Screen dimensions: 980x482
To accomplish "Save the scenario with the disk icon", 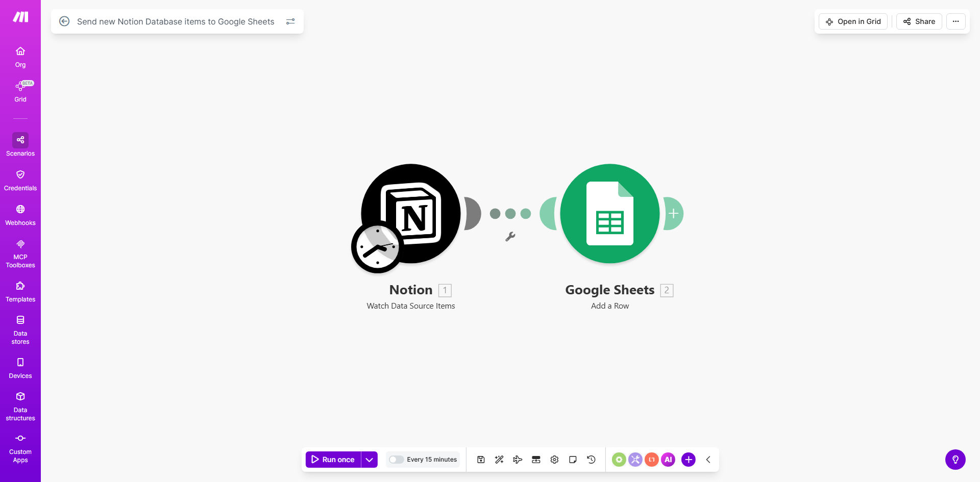I will click(x=481, y=460).
